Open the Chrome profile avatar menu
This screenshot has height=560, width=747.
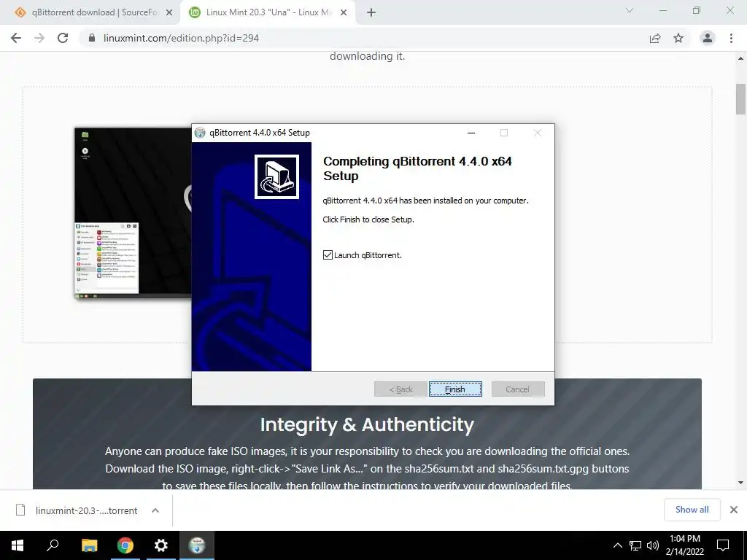pyautogui.click(x=708, y=38)
